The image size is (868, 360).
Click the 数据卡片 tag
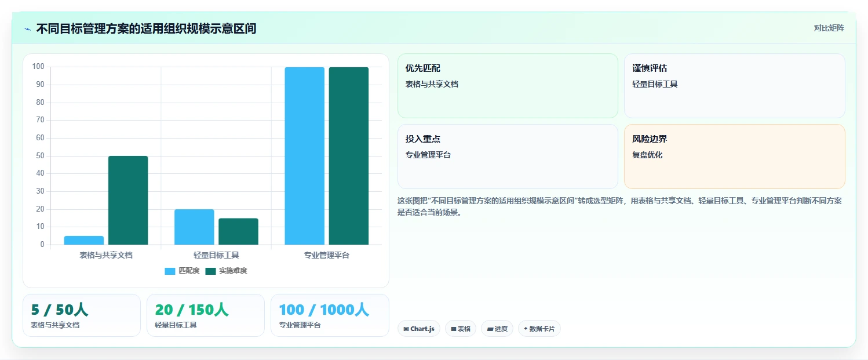(539, 329)
